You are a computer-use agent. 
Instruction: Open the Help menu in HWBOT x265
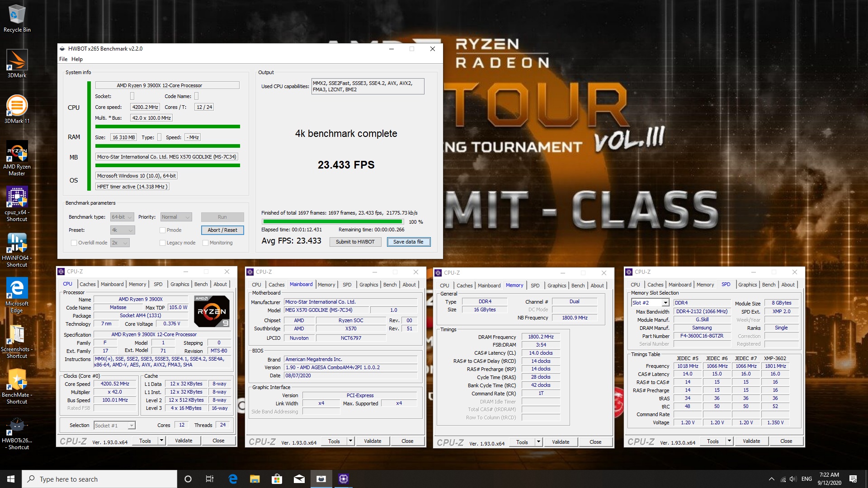77,59
